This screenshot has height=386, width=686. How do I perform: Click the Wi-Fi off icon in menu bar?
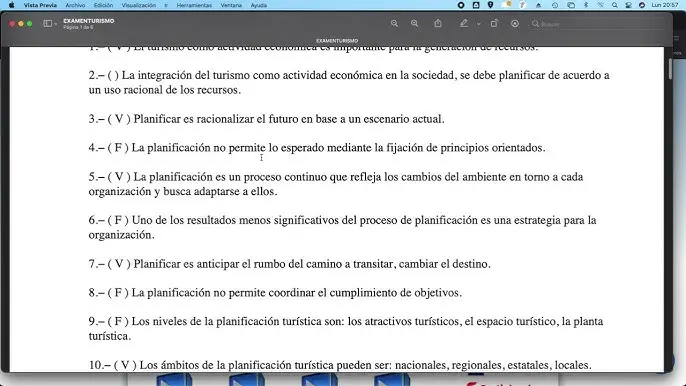pyautogui.click(x=601, y=5)
